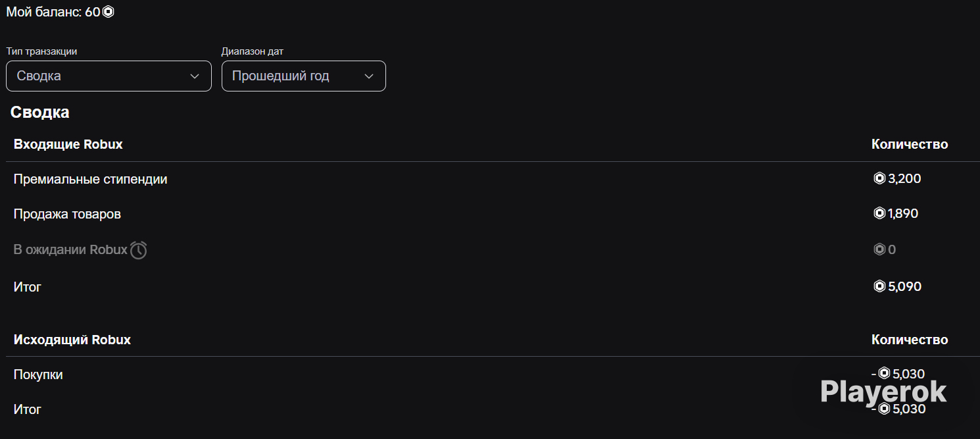Click Robux icon in outgoing Итог amount
Viewport: 980px width, 439px height.
point(884,409)
